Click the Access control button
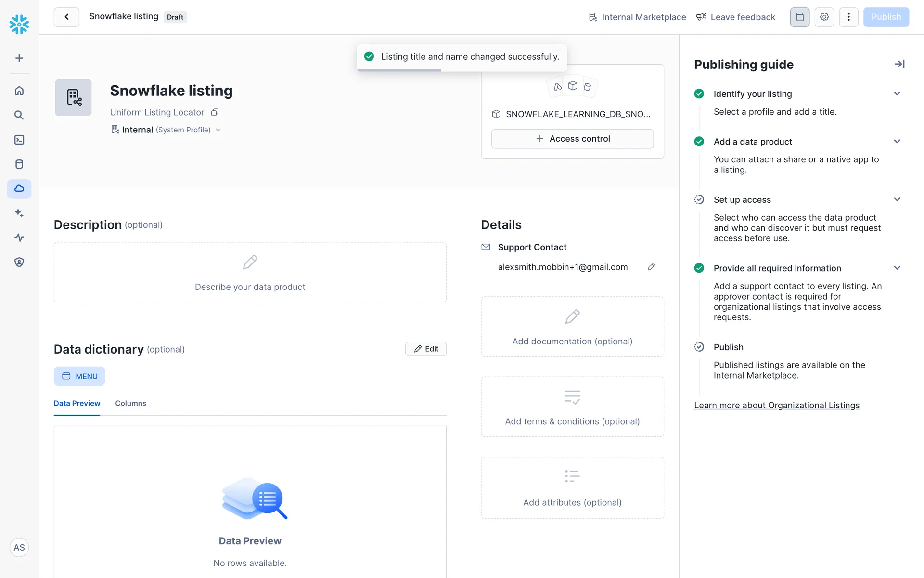The image size is (924, 578). pos(572,139)
